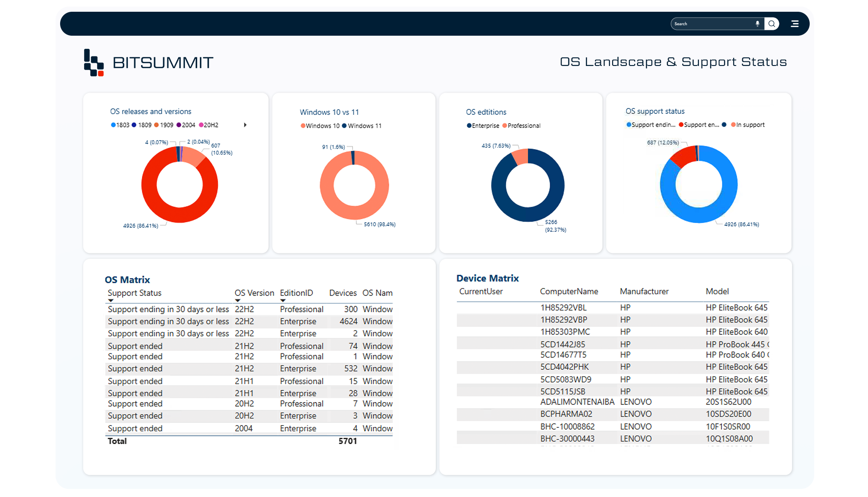Click the ComputerName column header
Viewport: 868px width, 497px height.
pos(569,291)
